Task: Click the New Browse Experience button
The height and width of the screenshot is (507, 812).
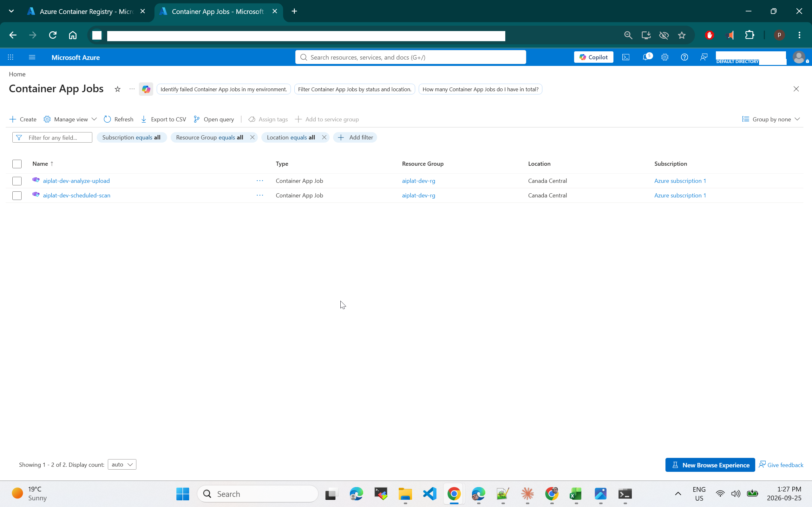Action: point(710,465)
